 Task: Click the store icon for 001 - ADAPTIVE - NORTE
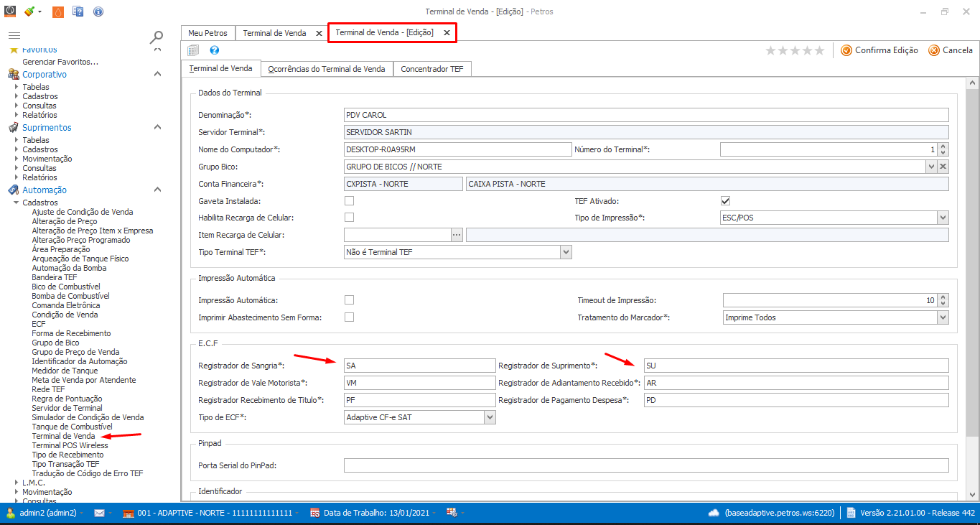tap(129, 513)
